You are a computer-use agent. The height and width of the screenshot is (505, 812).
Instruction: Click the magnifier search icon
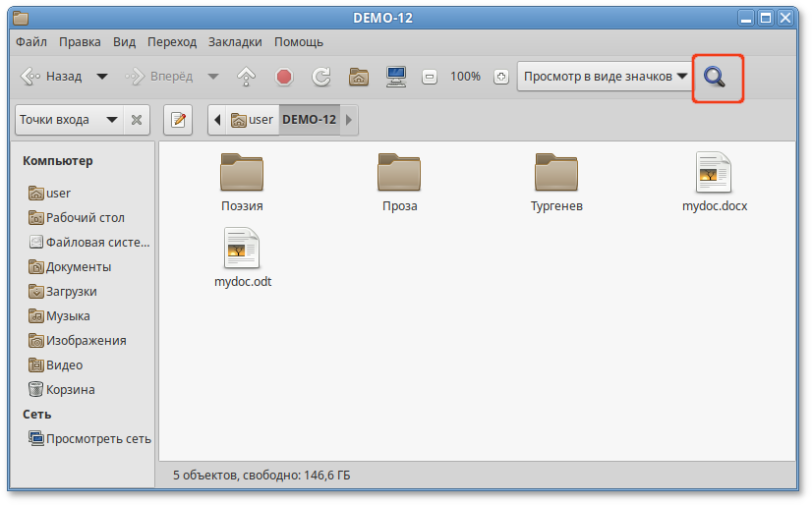(717, 78)
